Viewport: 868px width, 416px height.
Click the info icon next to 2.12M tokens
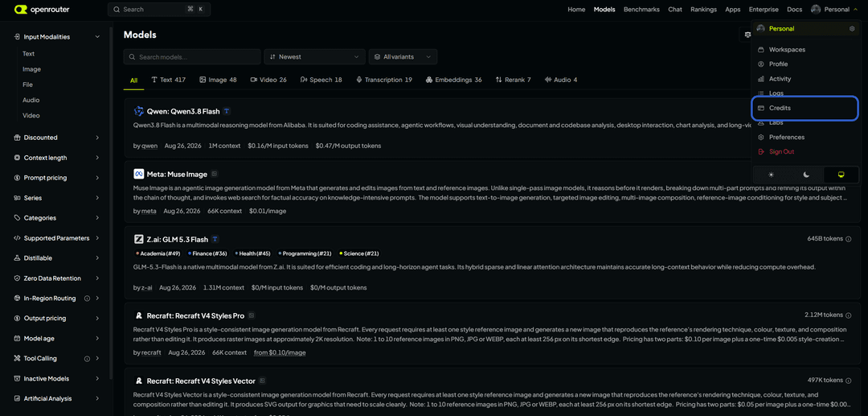tap(848, 315)
